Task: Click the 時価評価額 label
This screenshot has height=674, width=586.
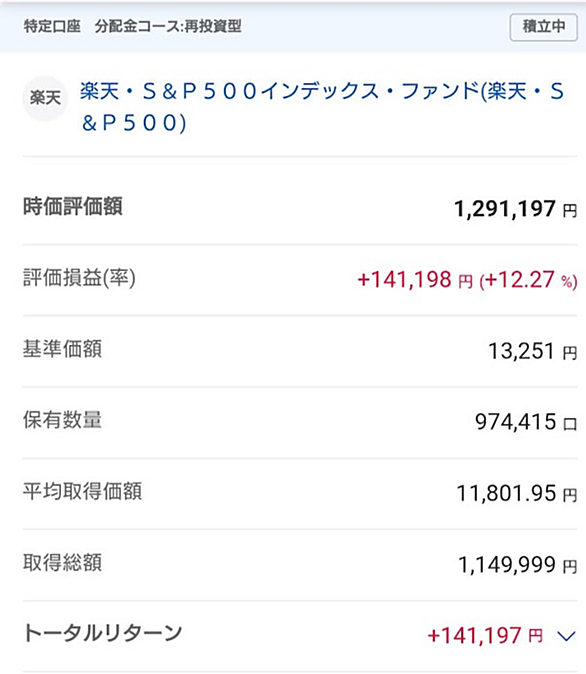Action: (73, 206)
